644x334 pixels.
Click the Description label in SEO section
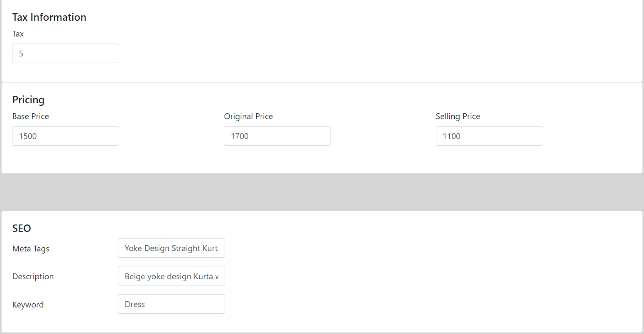33,277
